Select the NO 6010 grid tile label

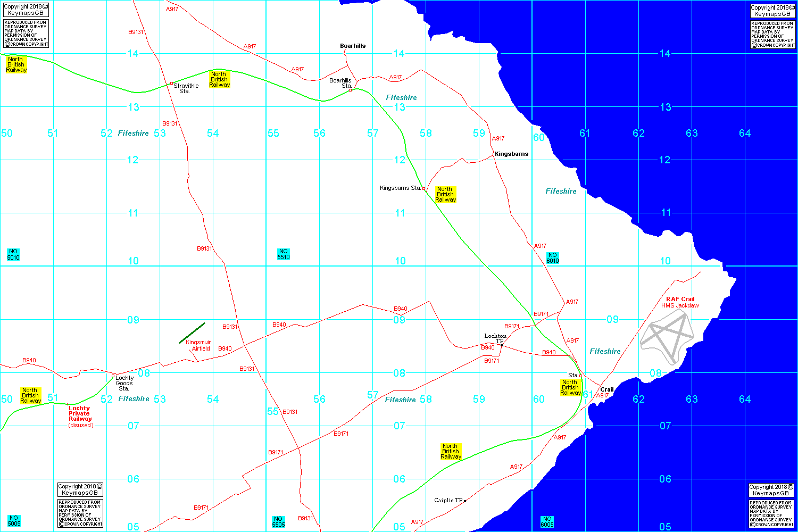(x=553, y=258)
